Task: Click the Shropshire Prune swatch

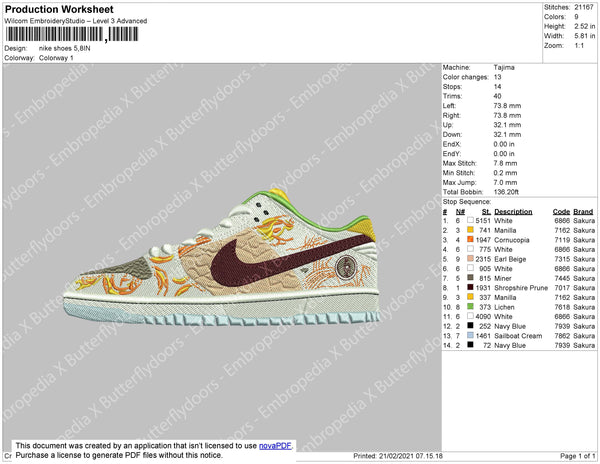Action: point(470,287)
